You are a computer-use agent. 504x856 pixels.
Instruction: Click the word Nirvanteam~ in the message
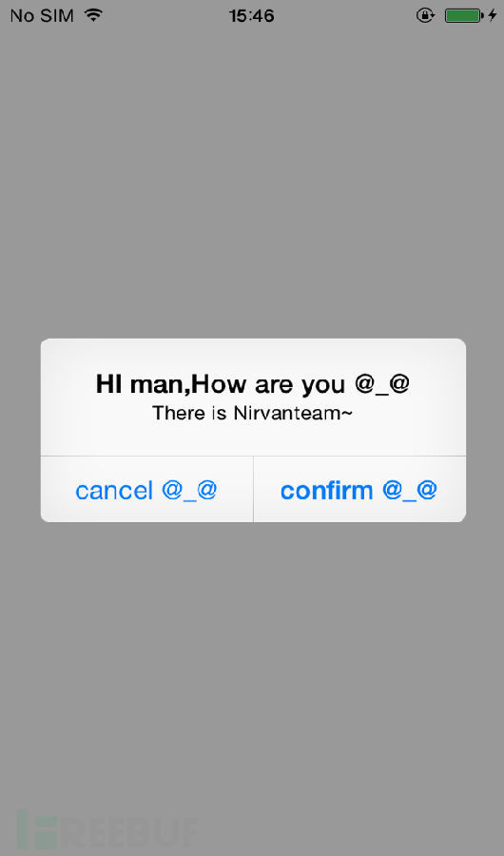pyautogui.click(x=293, y=413)
